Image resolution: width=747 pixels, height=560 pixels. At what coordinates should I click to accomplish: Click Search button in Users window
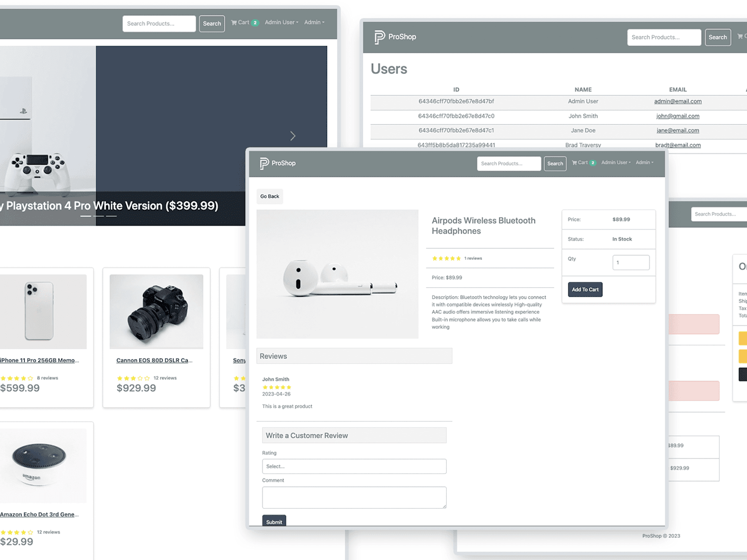tap(718, 37)
